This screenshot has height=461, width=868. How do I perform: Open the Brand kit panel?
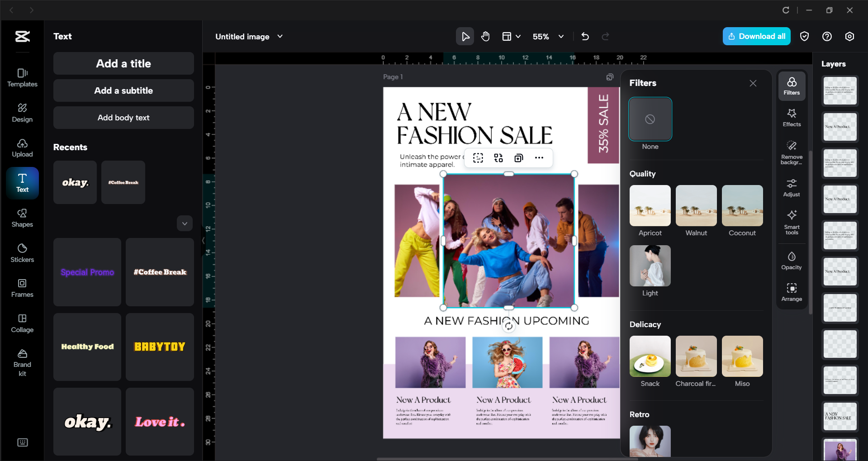click(22, 362)
